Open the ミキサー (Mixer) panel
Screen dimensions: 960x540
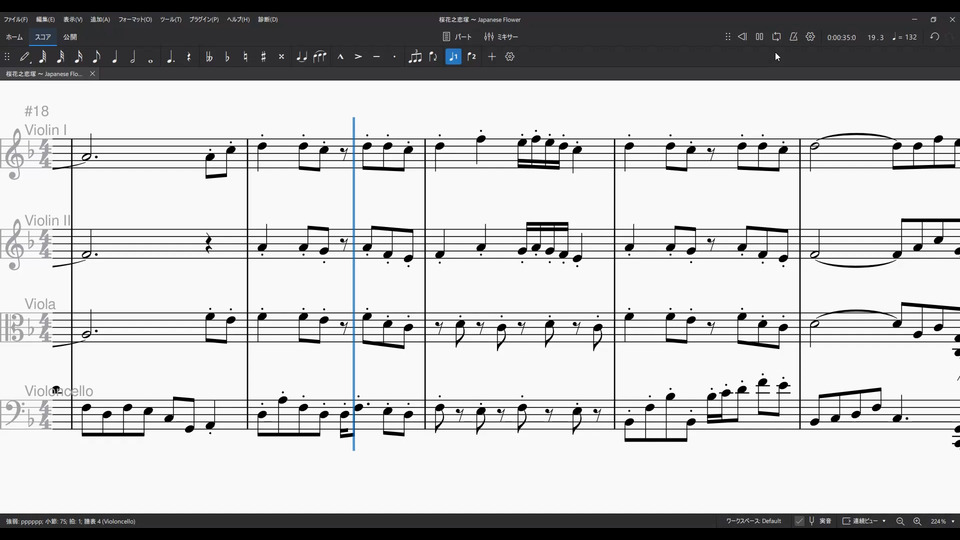point(501,37)
